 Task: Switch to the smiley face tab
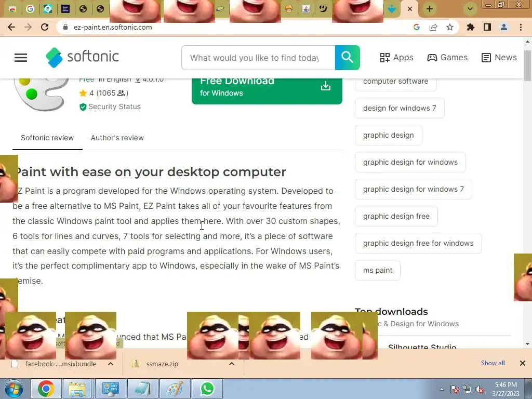coord(323,8)
